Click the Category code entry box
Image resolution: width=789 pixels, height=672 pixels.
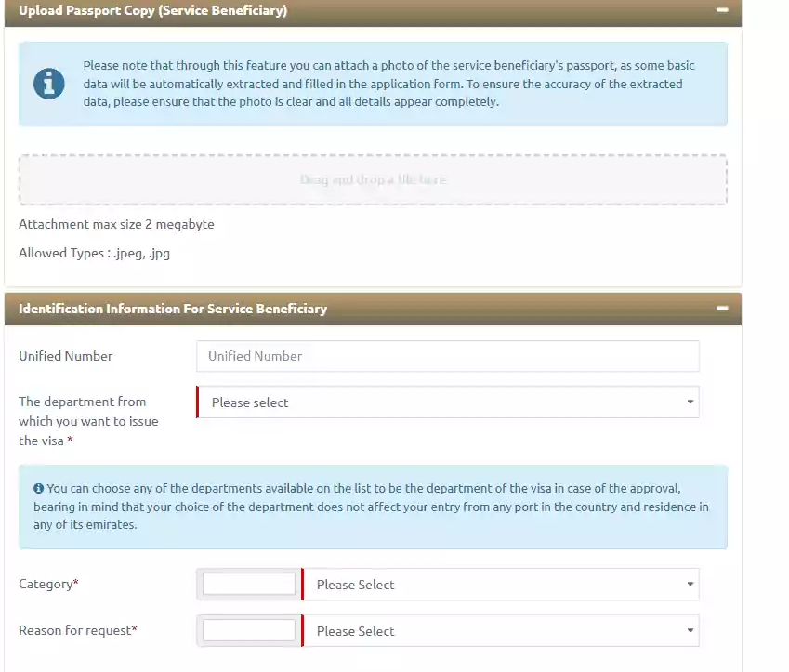[x=246, y=584]
